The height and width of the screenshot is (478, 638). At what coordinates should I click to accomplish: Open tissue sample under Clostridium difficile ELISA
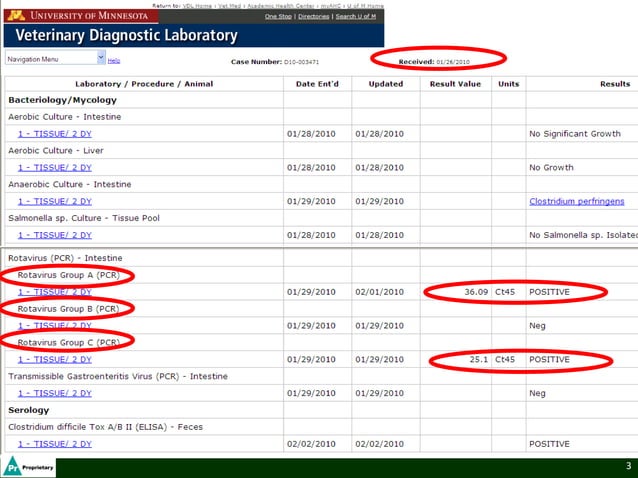tap(55, 443)
